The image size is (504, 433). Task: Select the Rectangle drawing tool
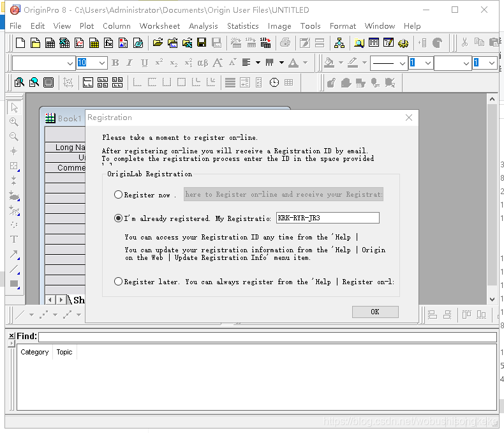point(14,284)
